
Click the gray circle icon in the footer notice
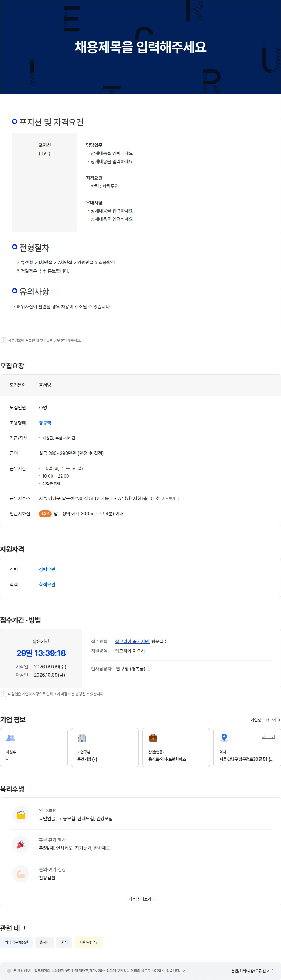9,971
